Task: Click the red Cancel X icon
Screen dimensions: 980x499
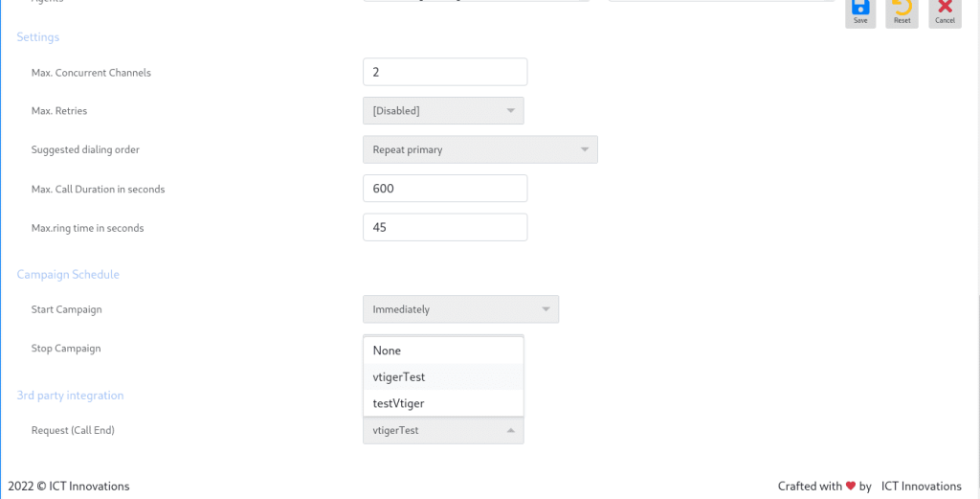Action: point(945,9)
